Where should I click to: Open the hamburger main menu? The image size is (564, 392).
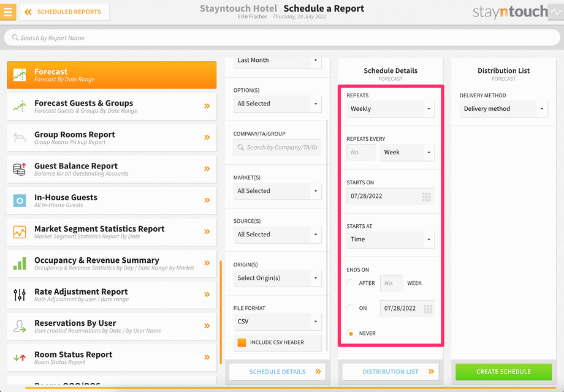point(7,12)
